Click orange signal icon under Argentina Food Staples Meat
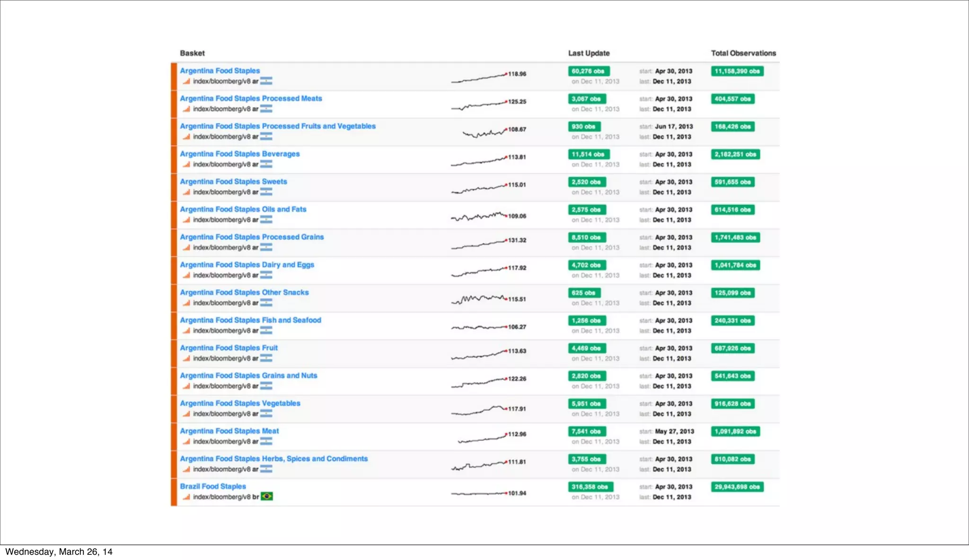 pos(186,441)
